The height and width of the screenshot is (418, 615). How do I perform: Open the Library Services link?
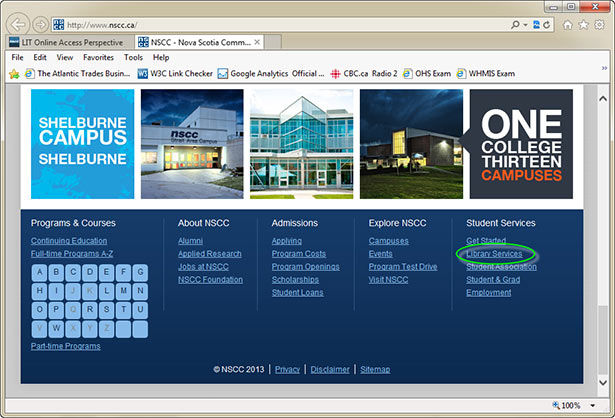point(494,254)
